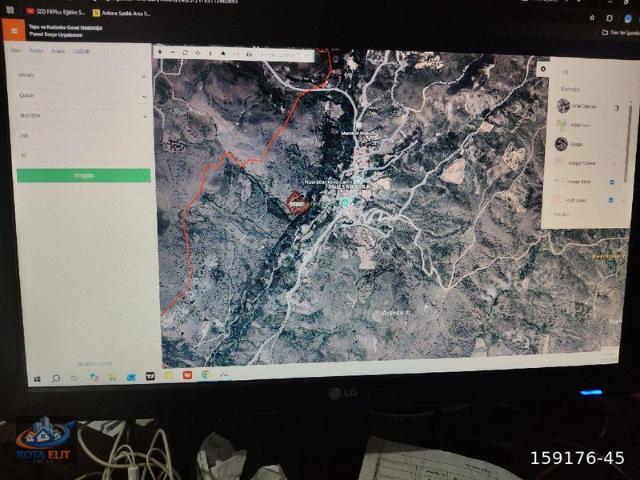Click the red parcel marker on map
The image size is (640, 480).
click(x=297, y=203)
